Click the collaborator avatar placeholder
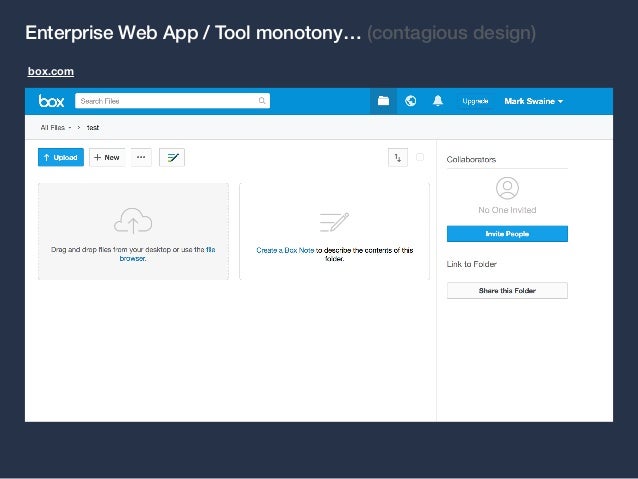The height and width of the screenshot is (479, 638). coord(507,188)
